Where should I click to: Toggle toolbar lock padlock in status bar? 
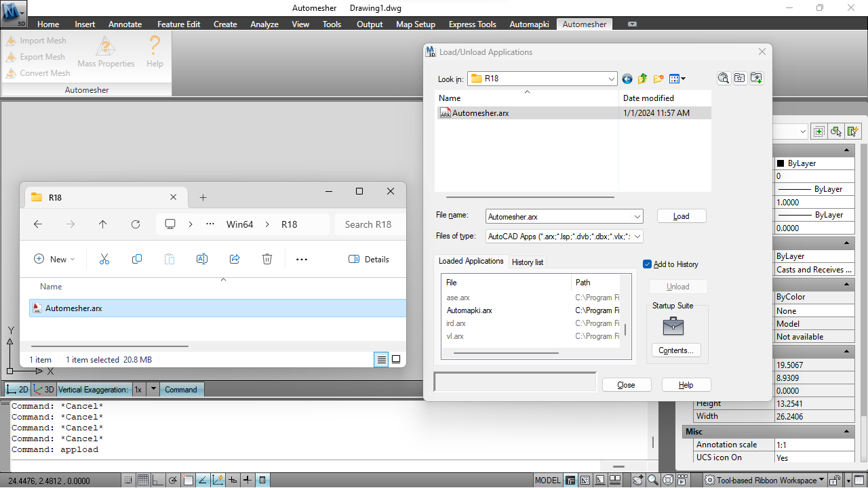[835, 481]
